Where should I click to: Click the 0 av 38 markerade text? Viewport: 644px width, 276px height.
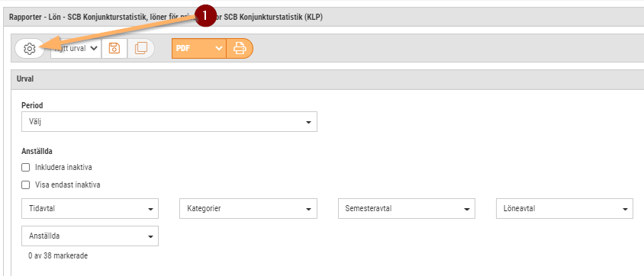[x=58, y=256]
